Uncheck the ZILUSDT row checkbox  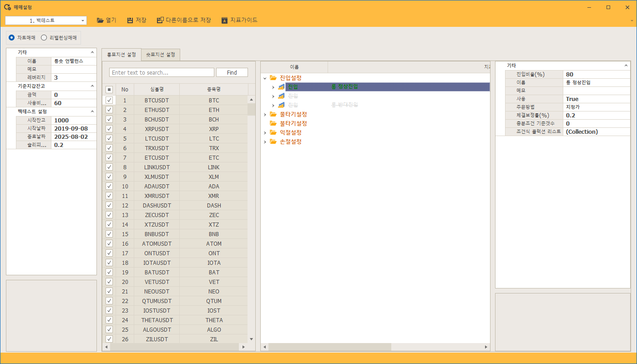coord(109,339)
